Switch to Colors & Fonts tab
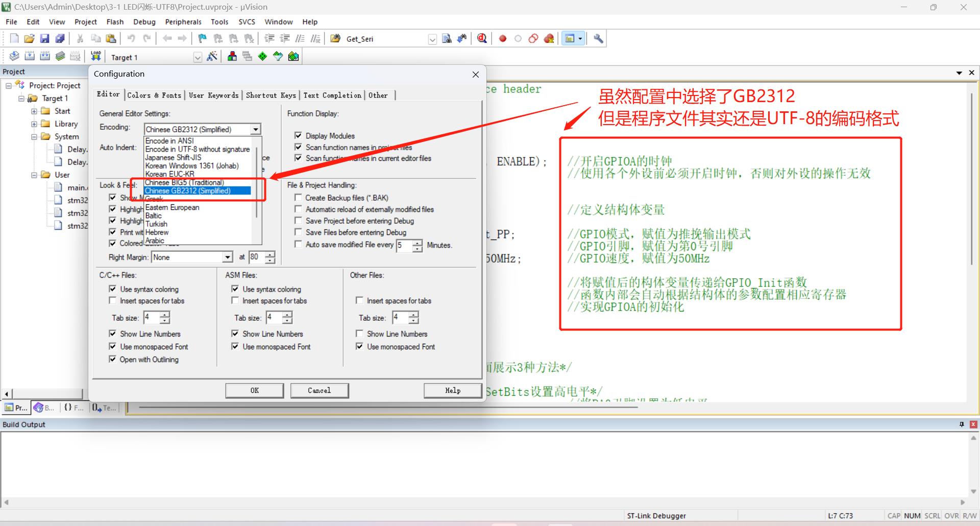 (x=154, y=95)
